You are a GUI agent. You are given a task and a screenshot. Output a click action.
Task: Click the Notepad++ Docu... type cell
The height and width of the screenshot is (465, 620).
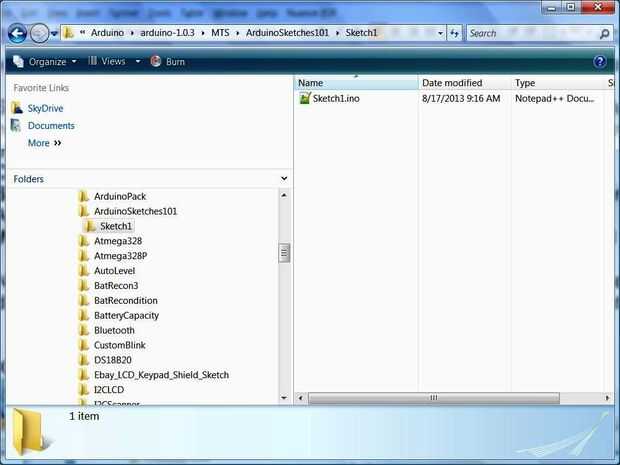(x=554, y=98)
